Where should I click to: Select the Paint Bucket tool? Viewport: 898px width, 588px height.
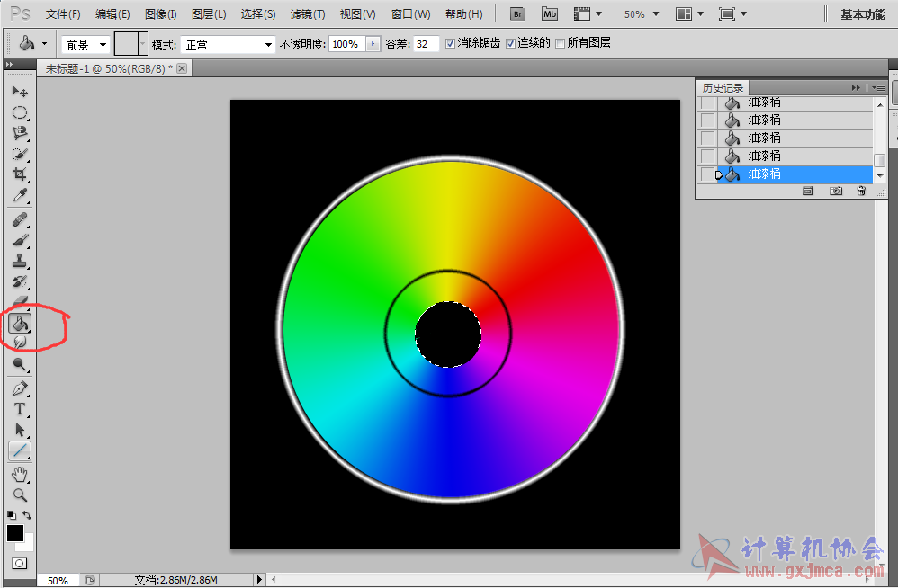[x=20, y=324]
